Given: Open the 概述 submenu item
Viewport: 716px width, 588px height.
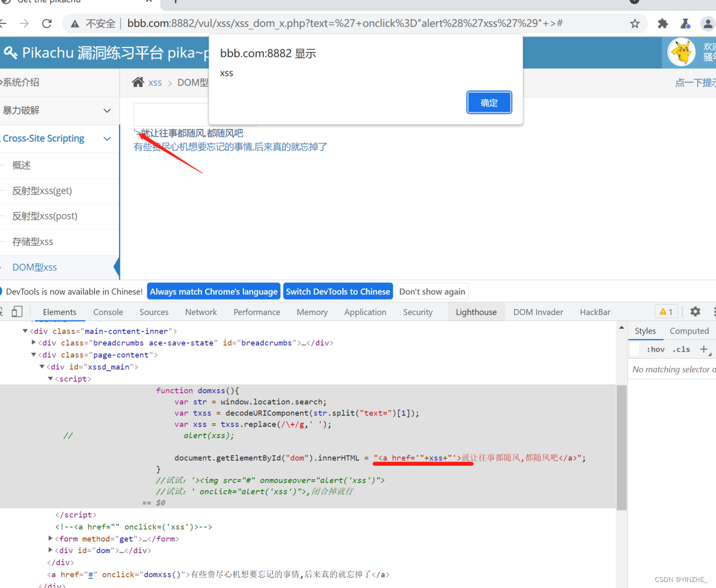Looking at the screenshot, I should pos(59,165).
